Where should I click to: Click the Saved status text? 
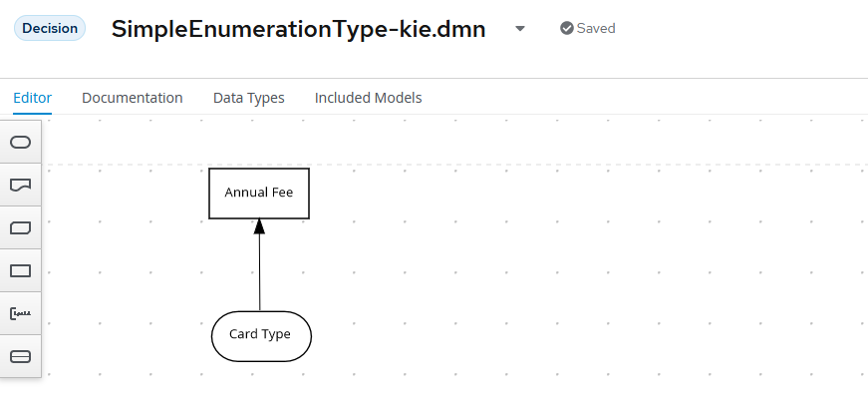coord(596,28)
